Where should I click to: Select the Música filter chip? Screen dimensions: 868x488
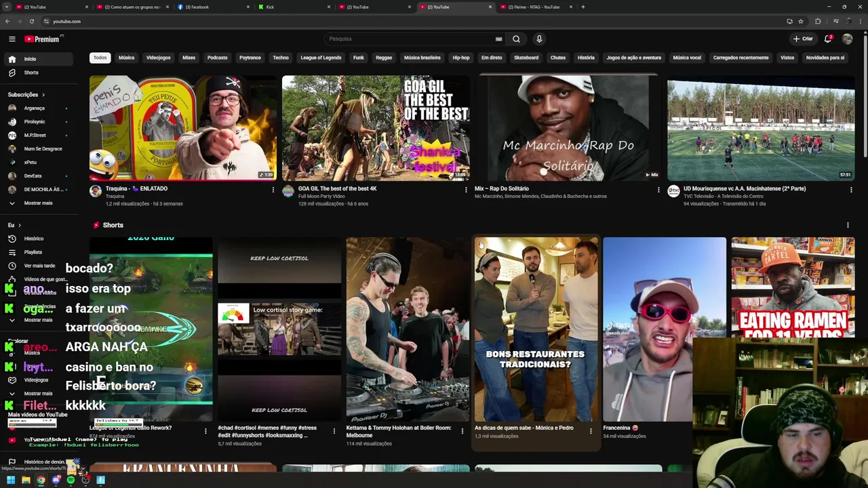click(127, 58)
